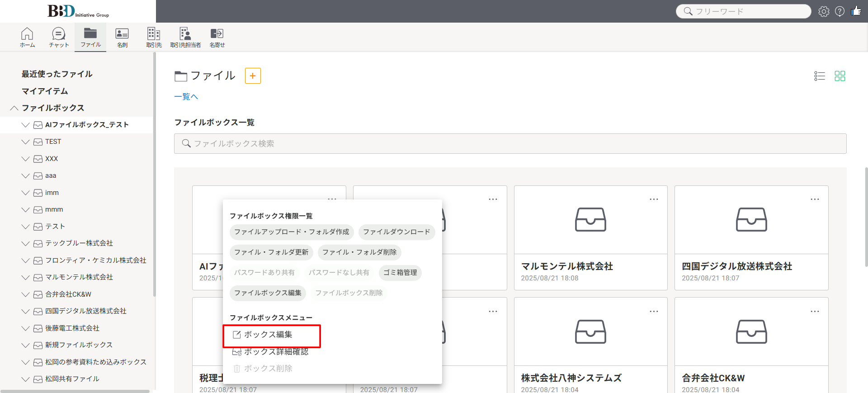Open the 取引先 clients icon
868x393 pixels.
pyautogui.click(x=154, y=37)
